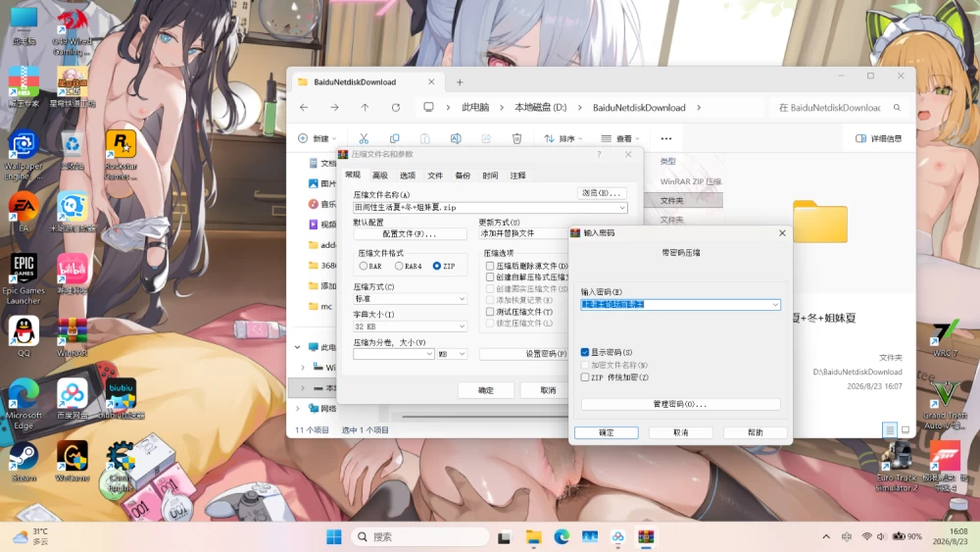Switch to the 高级 tab
The image size is (980, 552).
pyautogui.click(x=380, y=176)
